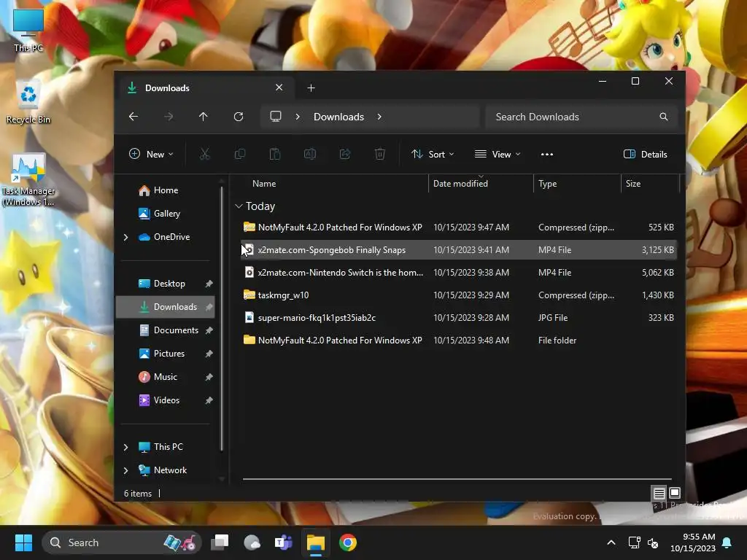Refresh the Downloads folder

pyautogui.click(x=239, y=117)
